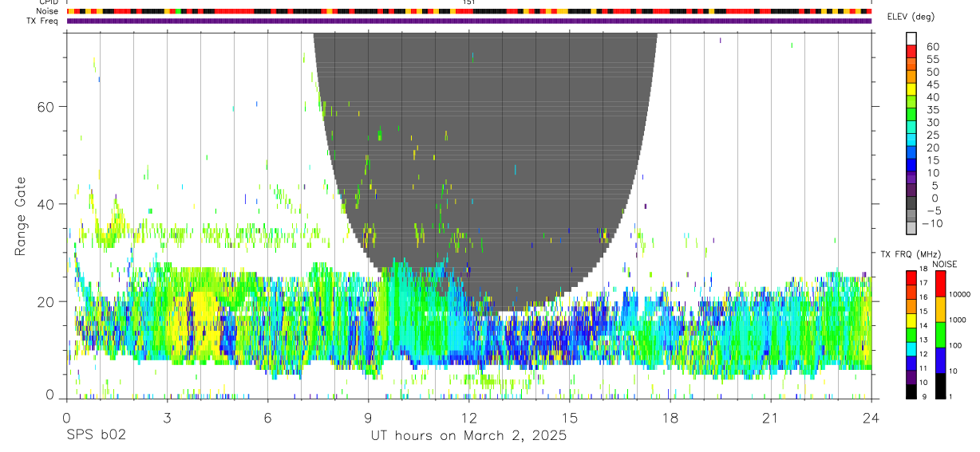The image size is (980, 452).
Task: Click the "NOISE" colorbar title
Action: point(944,264)
